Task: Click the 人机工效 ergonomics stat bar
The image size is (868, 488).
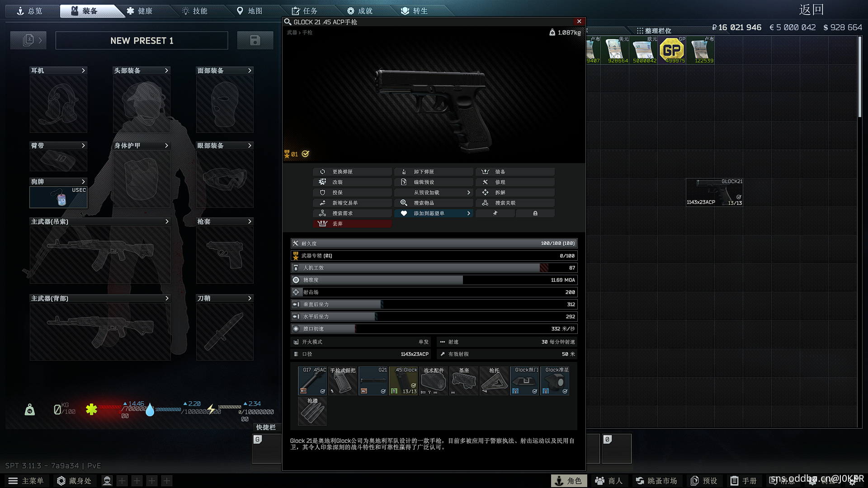Action: pos(434,268)
